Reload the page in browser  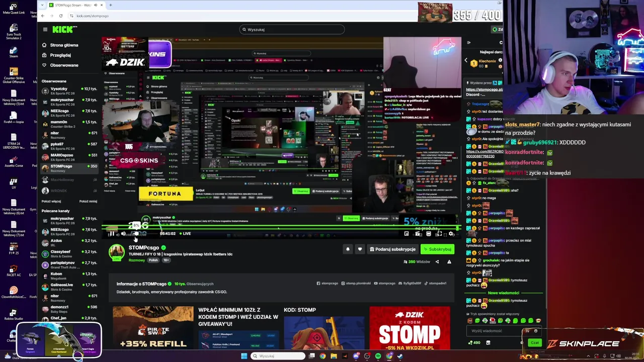(x=60, y=16)
